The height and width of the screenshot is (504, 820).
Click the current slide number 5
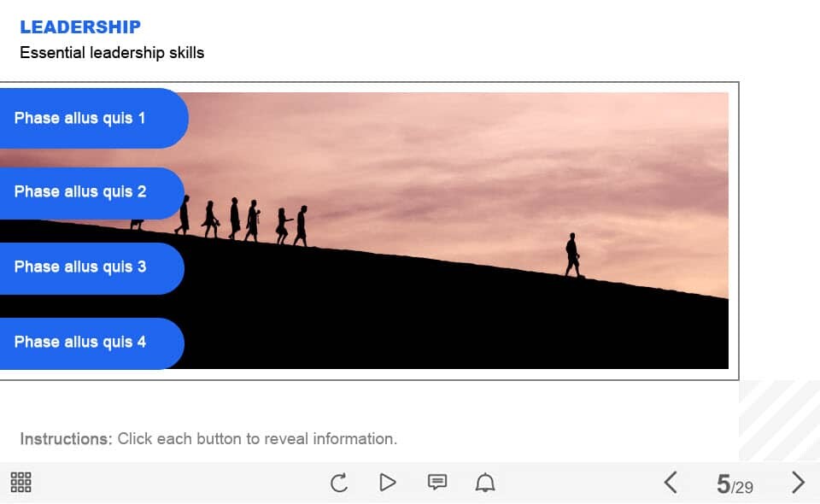point(723,485)
